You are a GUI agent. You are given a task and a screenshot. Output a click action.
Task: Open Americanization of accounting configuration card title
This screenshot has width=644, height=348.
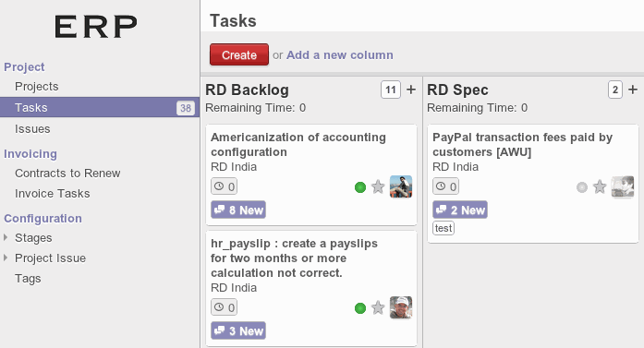click(x=298, y=144)
